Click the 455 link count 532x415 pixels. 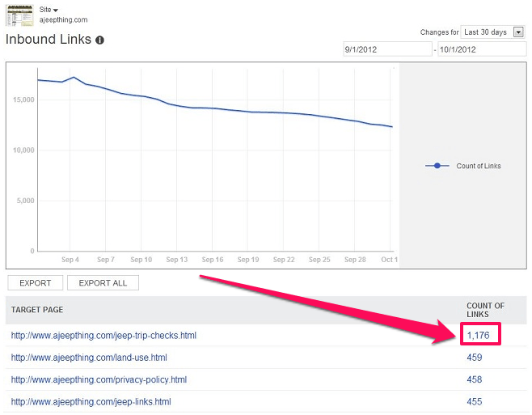[x=475, y=402]
